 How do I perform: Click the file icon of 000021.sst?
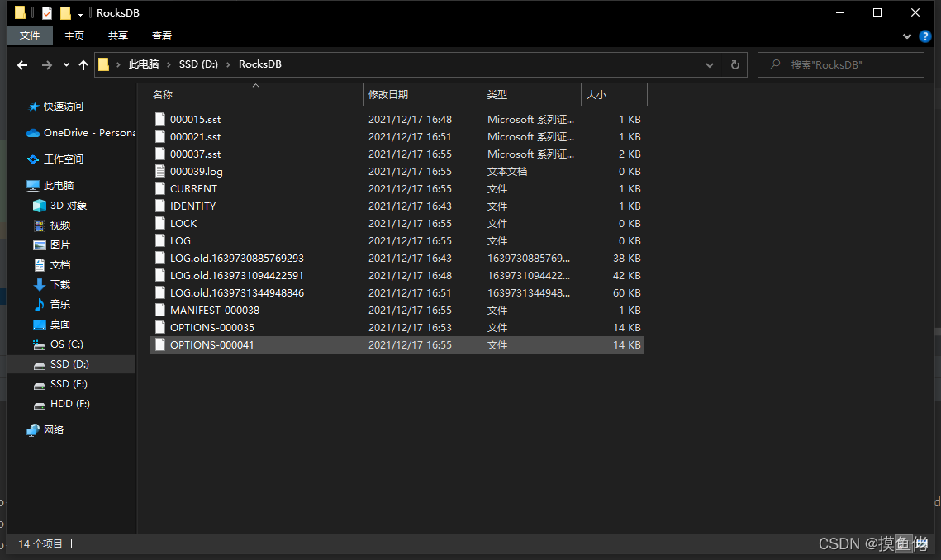click(x=159, y=136)
